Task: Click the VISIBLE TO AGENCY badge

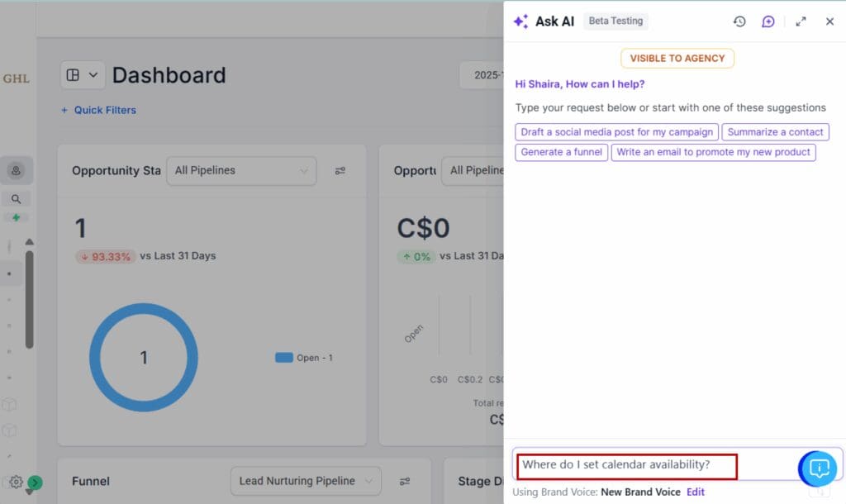Action: 677,58
